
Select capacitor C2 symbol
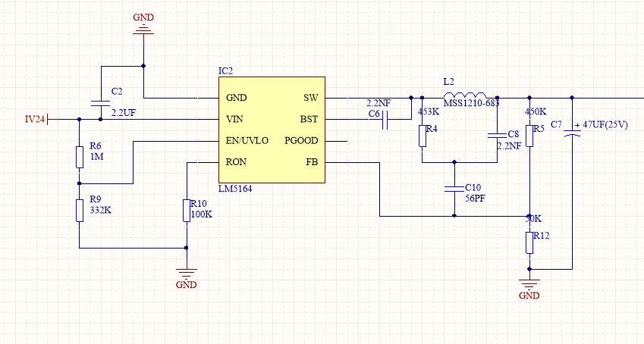pyautogui.click(x=101, y=103)
